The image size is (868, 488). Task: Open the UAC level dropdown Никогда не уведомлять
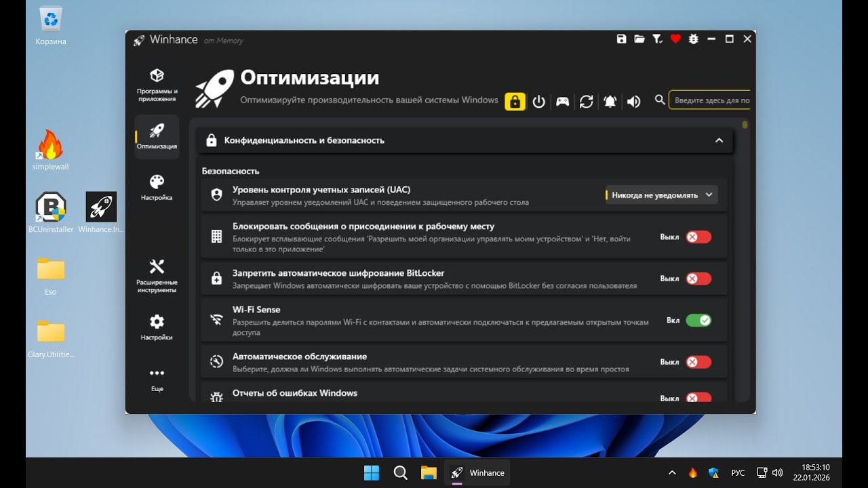(661, 195)
